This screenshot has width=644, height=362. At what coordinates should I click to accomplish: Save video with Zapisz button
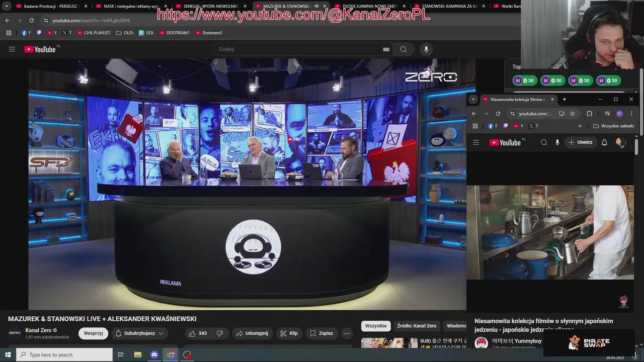(321, 333)
